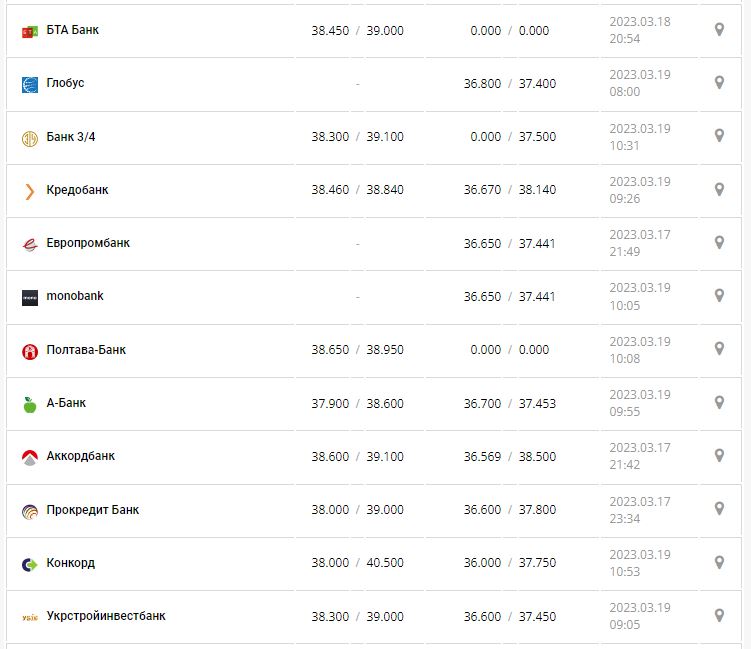The image size is (751, 649).
Task: Click the Конкорд bank logo icon
Action: (29, 564)
